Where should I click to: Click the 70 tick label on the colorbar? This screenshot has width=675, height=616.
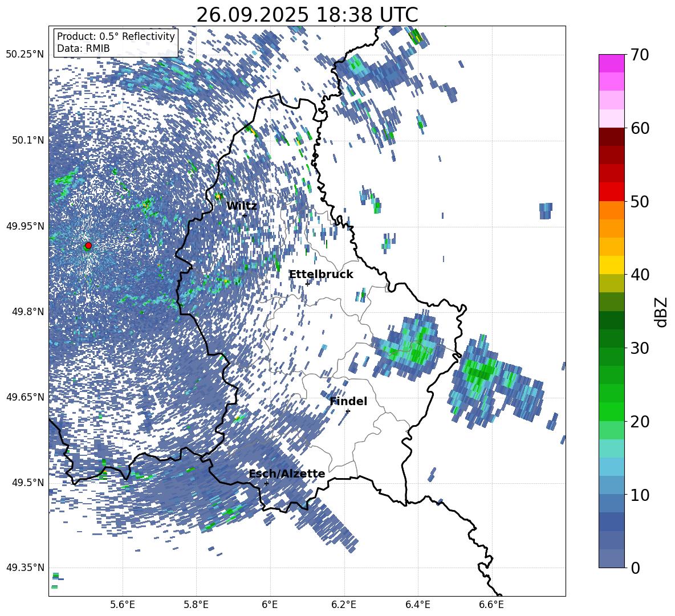pyautogui.click(x=640, y=55)
